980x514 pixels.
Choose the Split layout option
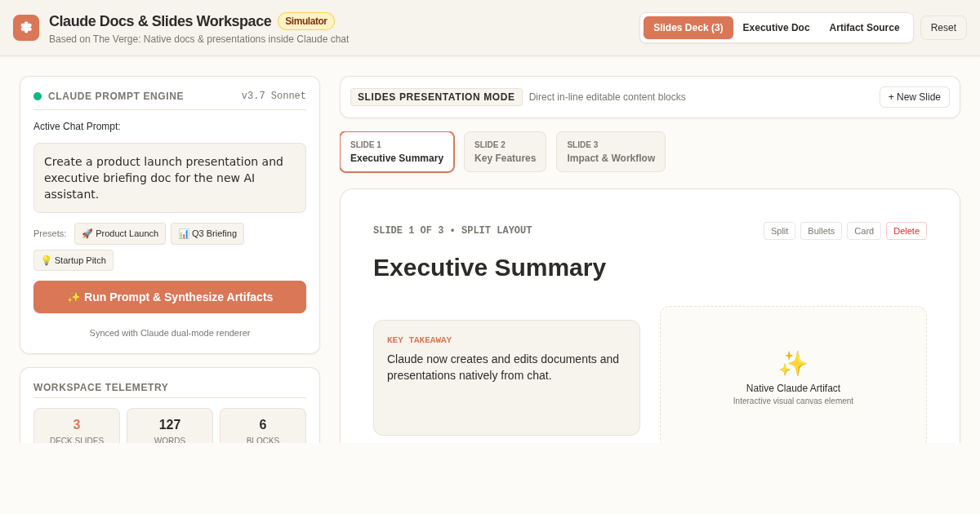(780, 231)
